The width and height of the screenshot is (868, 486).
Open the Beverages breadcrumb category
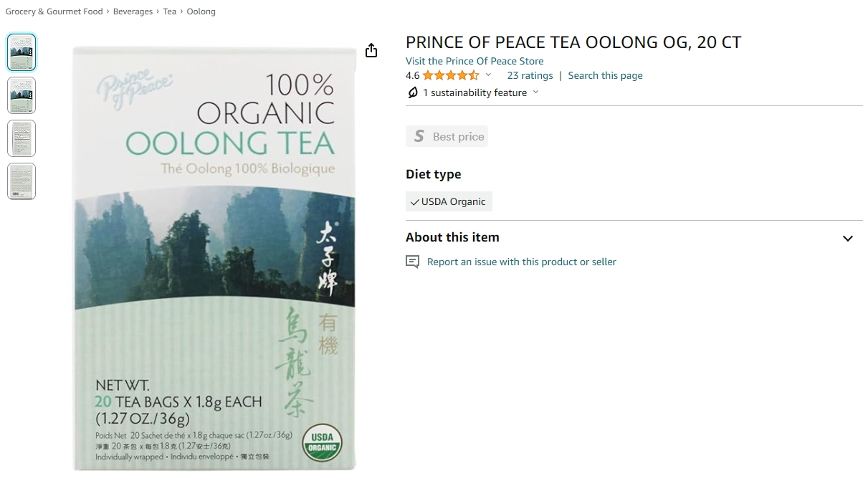(133, 11)
